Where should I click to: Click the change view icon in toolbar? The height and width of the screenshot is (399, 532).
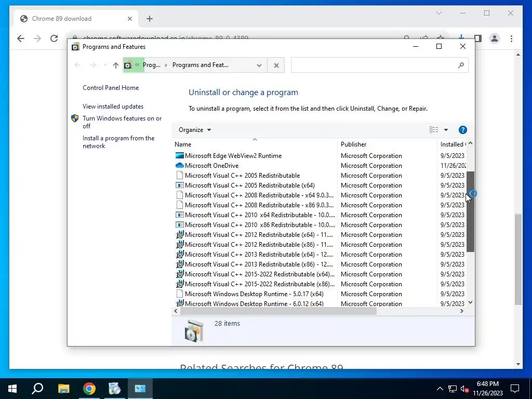pos(434,129)
